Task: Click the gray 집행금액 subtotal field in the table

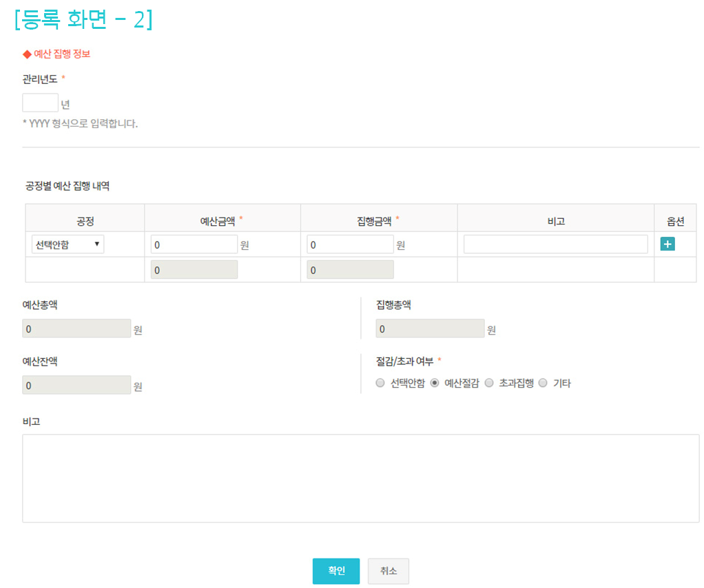Action: click(350, 270)
